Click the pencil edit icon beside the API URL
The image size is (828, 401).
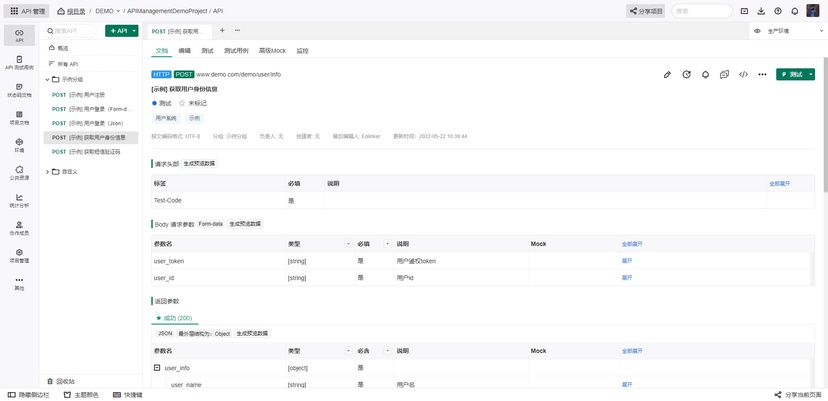667,74
